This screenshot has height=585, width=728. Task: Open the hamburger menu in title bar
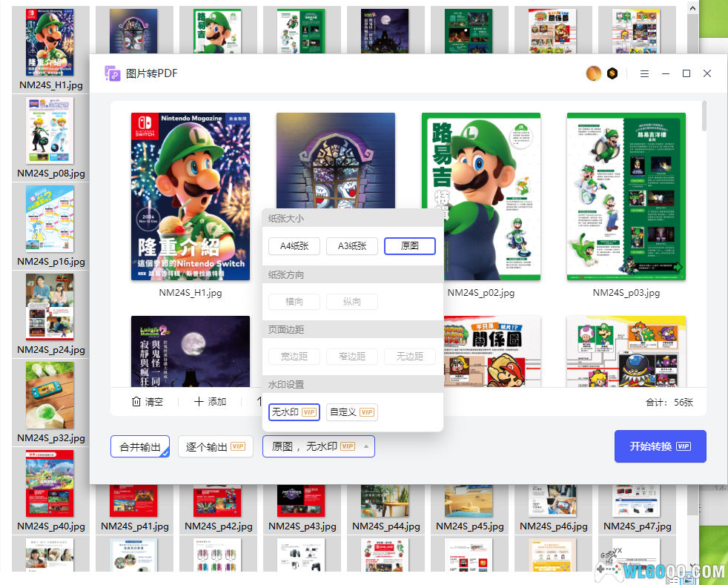(644, 73)
